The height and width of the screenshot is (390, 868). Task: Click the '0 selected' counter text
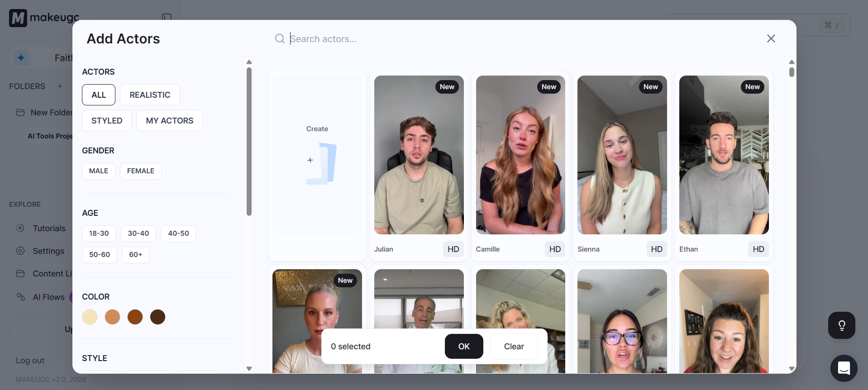click(x=351, y=346)
